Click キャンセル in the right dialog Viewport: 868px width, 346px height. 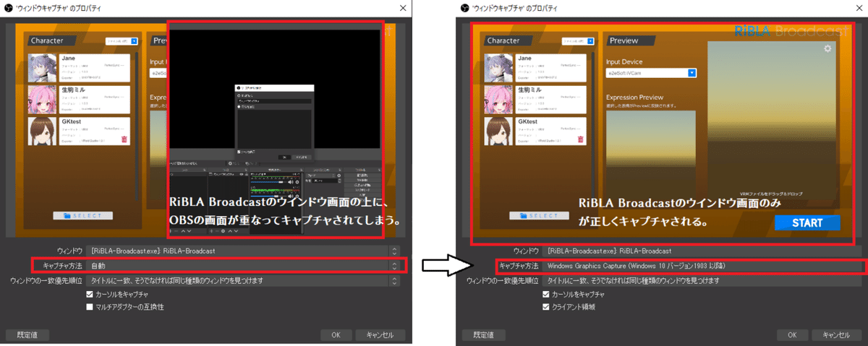pyautogui.click(x=838, y=334)
